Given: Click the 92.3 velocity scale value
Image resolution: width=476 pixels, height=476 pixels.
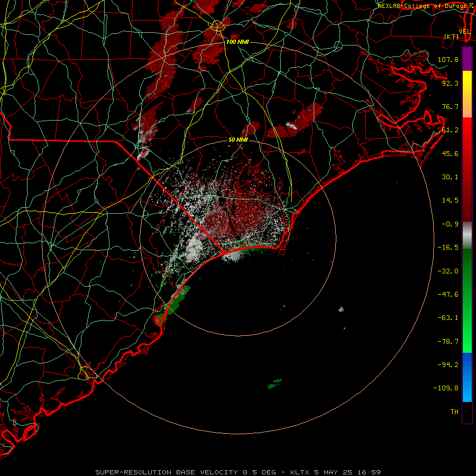Looking at the screenshot, I should coord(450,83).
